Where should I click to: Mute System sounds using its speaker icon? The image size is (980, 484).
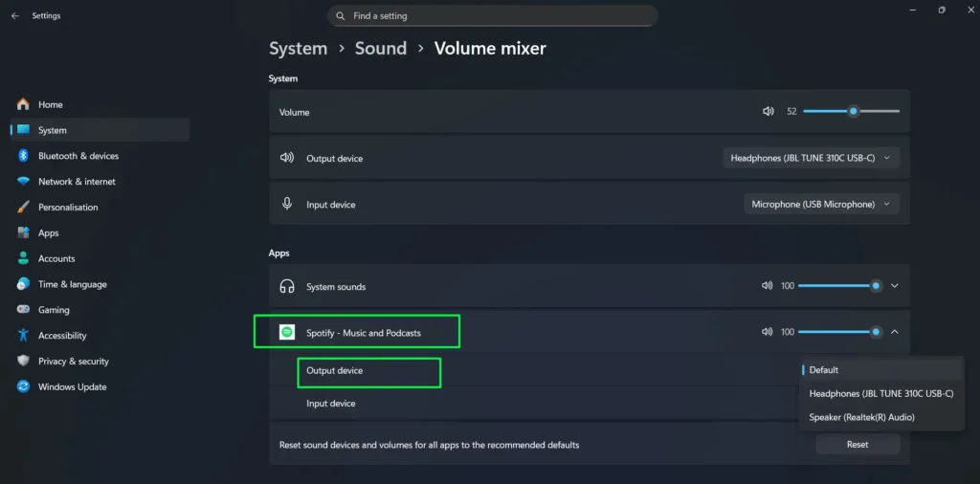tap(767, 285)
